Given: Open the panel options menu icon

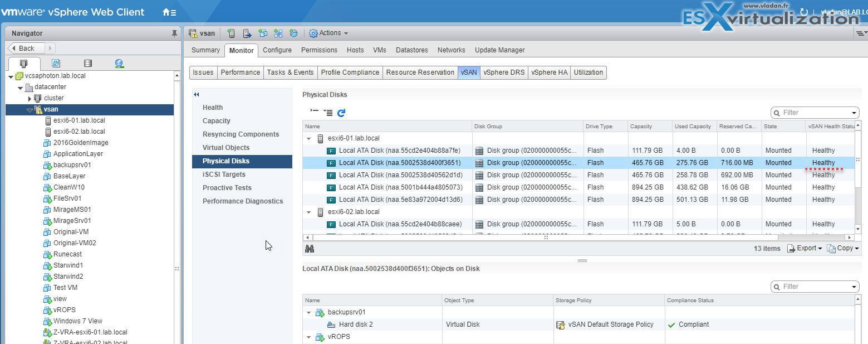Looking at the screenshot, I should pyautogui.click(x=862, y=33).
